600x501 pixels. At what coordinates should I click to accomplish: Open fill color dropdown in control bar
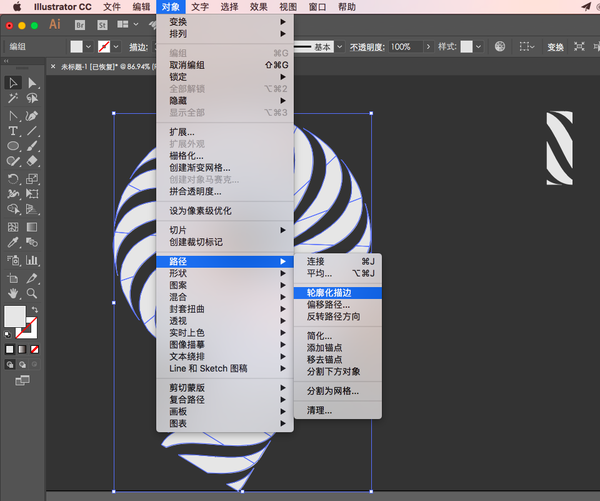point(89,47)
